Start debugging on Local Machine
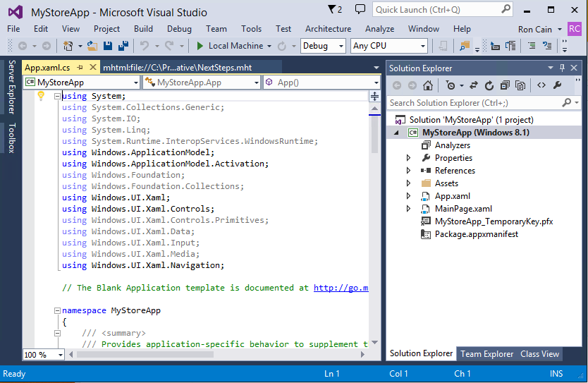This screenshot has width=588, height=383. click(x=233, y=46)
